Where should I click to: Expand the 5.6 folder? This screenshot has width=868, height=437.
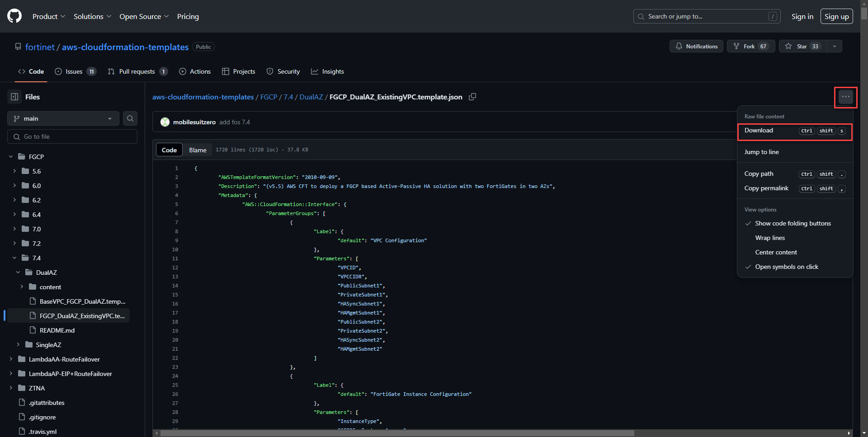click(x=14, y=171)
